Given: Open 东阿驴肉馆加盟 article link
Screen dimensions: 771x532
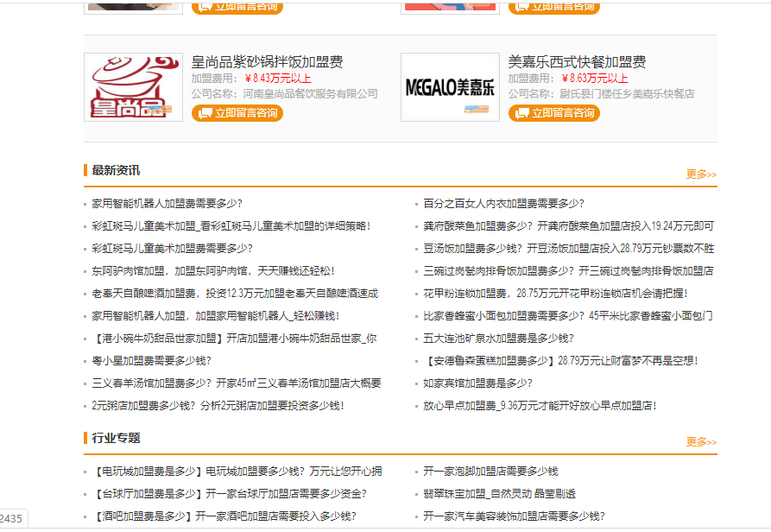Looking at the screenshot, I should point(213,271).
